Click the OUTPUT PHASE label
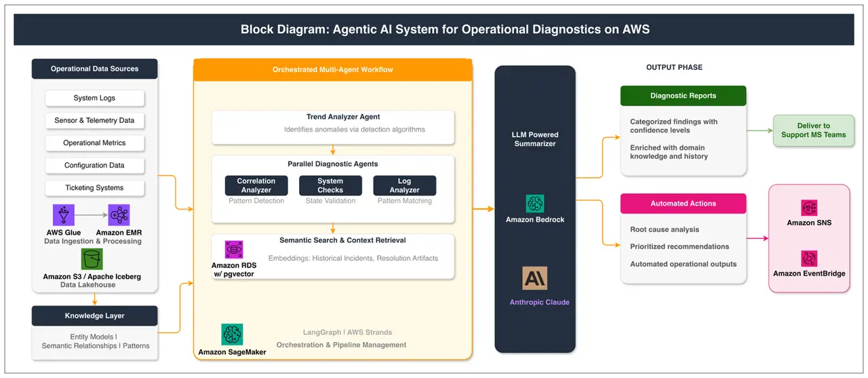 (x=675, y=67)
